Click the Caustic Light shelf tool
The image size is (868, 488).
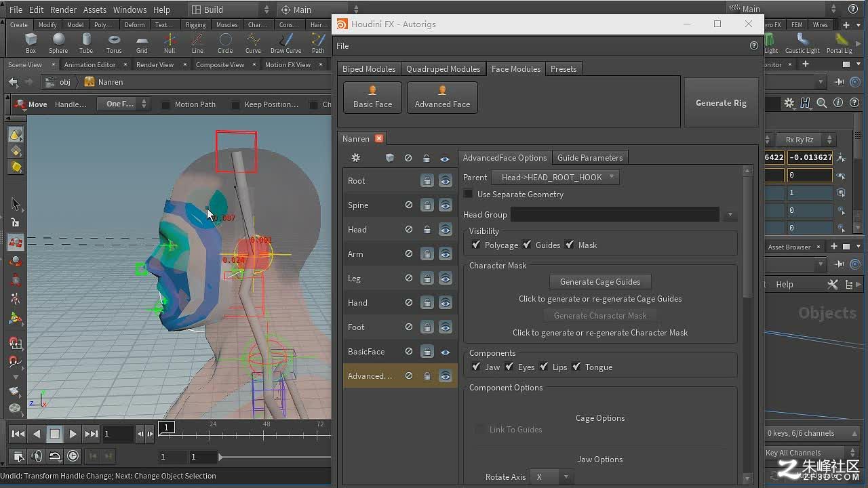802,43
